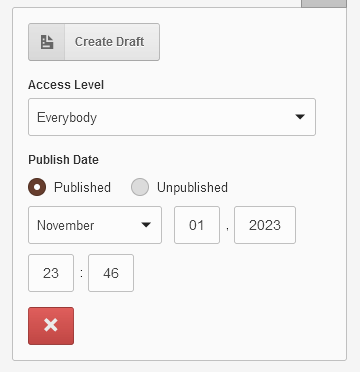Click the Published text label
The height and width of the screenshot is (372, 360).
tap(82, 187)
